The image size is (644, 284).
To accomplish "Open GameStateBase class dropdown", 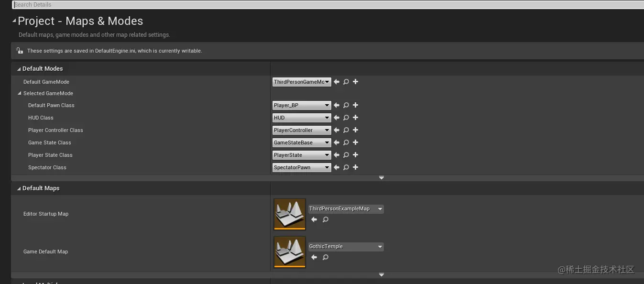I will 302,142.
